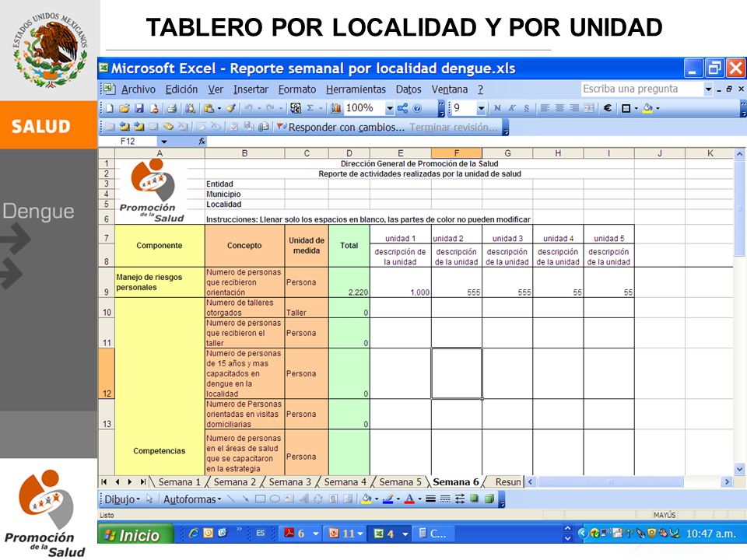Viewport: 747px width, 560px height.
Task: Click the Print Preview icon
Action: click(x=190, y=108)
